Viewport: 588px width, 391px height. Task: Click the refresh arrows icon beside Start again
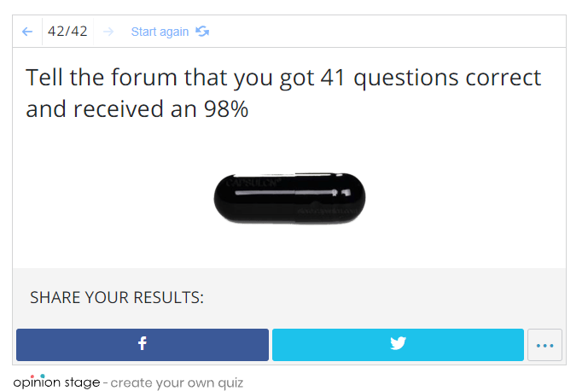(202, 32)
